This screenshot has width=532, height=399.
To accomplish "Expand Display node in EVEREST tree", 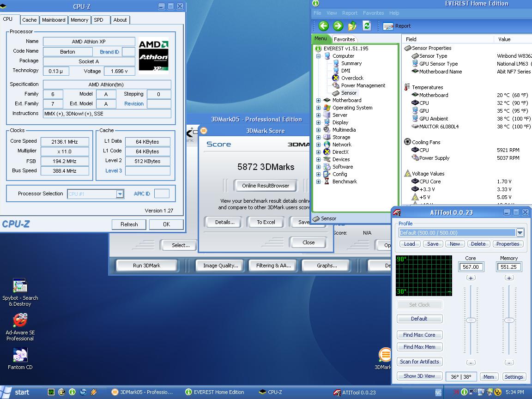I will [x=318, y=122].
